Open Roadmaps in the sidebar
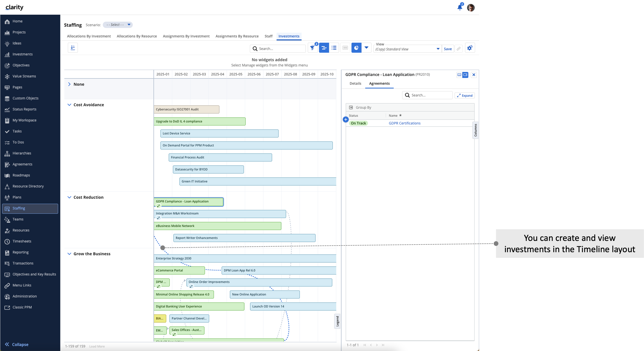The width and height of the screenshot is (644, 351). click(21, 175)
